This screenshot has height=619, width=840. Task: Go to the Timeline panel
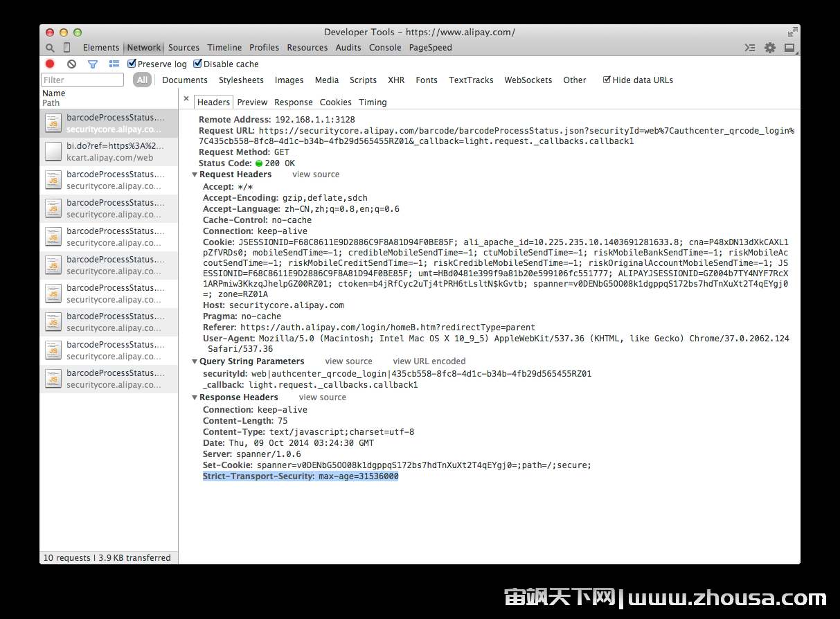click(x=224, y=48)
